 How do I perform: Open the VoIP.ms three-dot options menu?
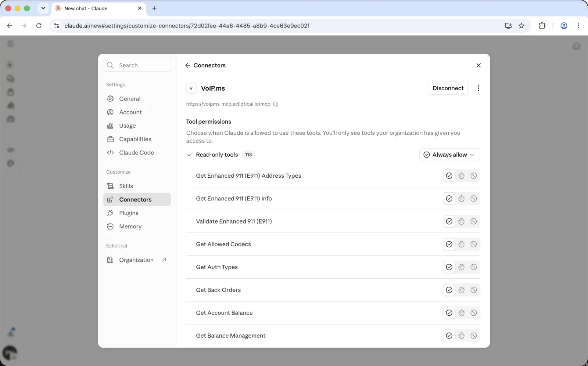point(478,88)
